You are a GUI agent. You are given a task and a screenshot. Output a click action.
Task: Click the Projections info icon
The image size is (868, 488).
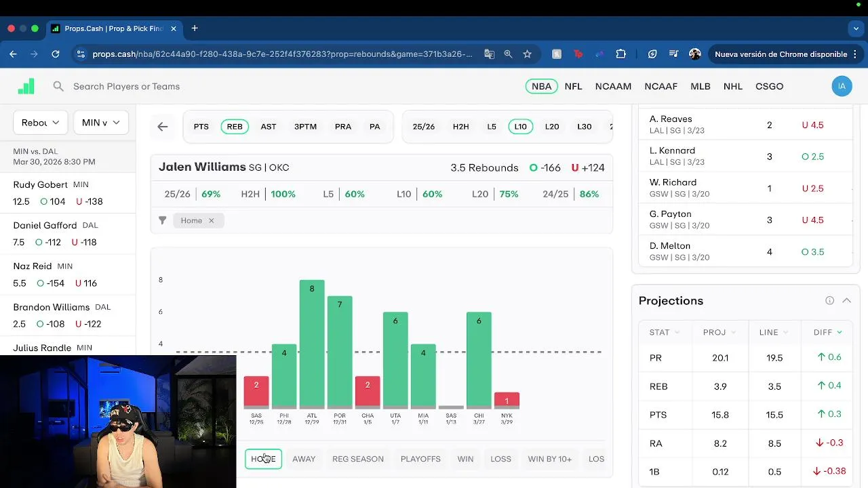[829, 301]
